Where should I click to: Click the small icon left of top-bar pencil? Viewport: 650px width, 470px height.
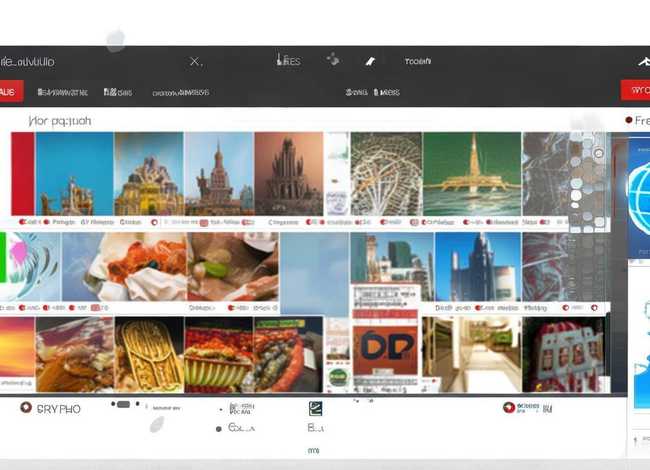(333, 60)
